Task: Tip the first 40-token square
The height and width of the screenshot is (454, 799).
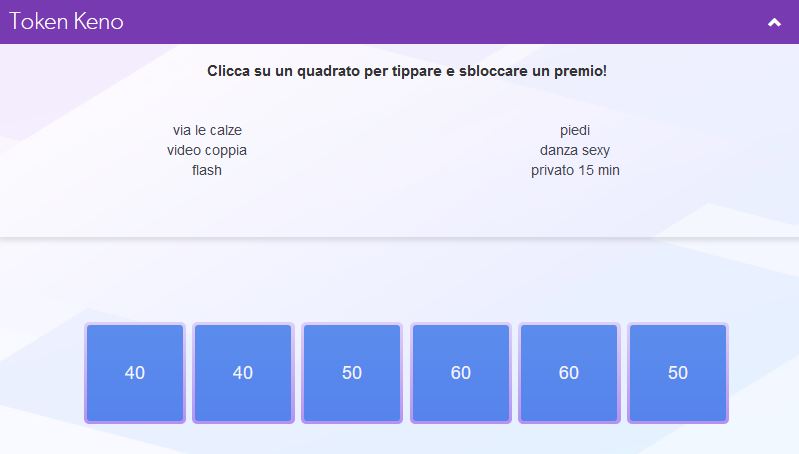Action: (135, 373)
